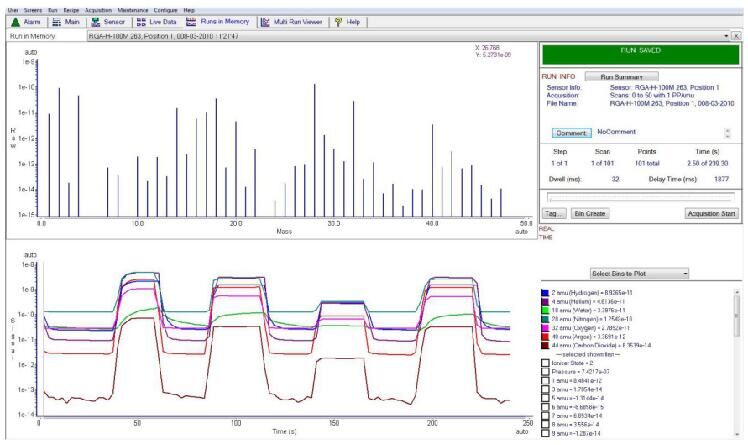Open the Select Bins to Plot dropdown
Image resolution: width=748 pixels, height=445 pixels.
tap(640, 273)
